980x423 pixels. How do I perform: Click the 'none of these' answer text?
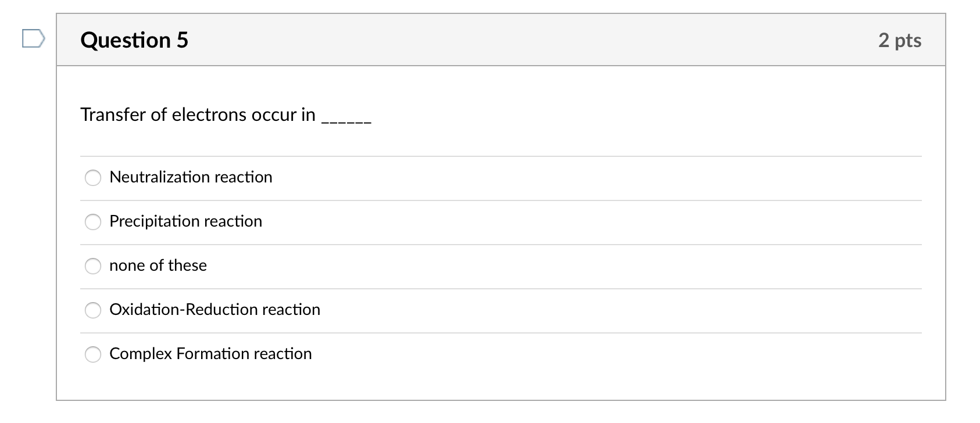[x=158, y=266]
